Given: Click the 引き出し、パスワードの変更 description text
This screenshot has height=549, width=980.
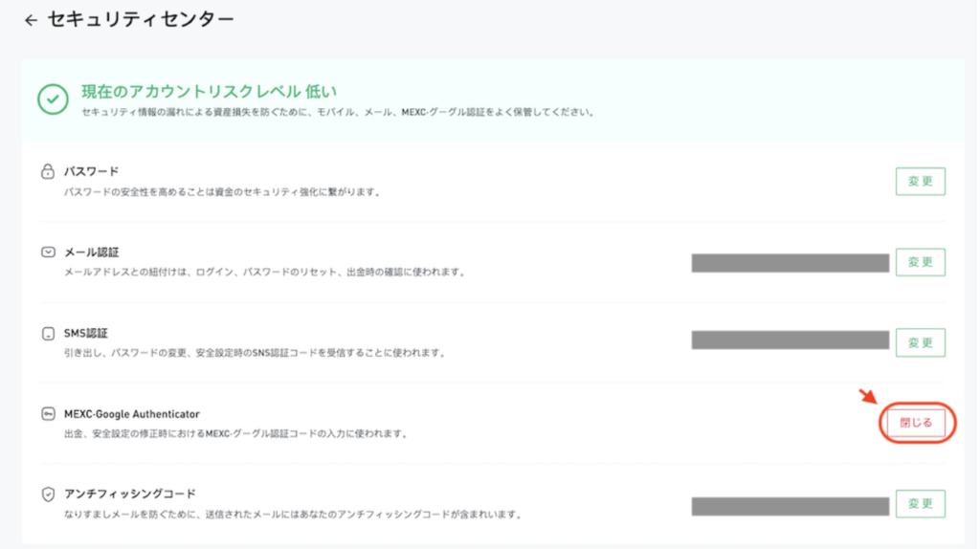Looking at the screenshot, I should (255, 353).
